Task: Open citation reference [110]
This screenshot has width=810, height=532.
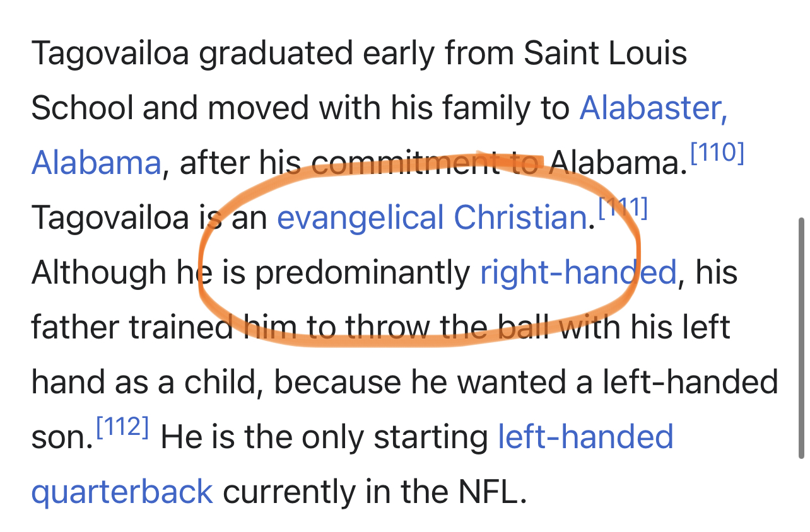Action: click(717, 153)
